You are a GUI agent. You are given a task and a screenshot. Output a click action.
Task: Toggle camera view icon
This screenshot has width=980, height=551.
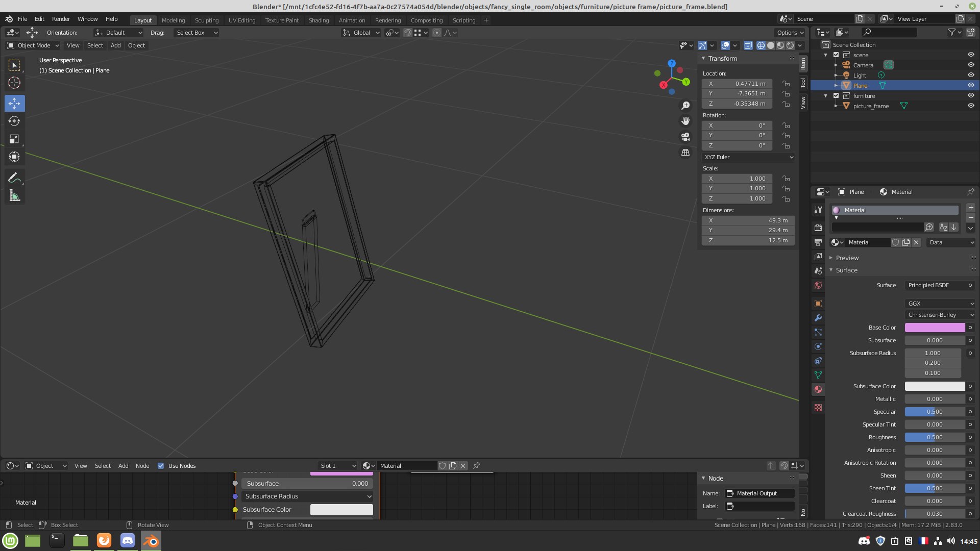[x=685, y=137]
